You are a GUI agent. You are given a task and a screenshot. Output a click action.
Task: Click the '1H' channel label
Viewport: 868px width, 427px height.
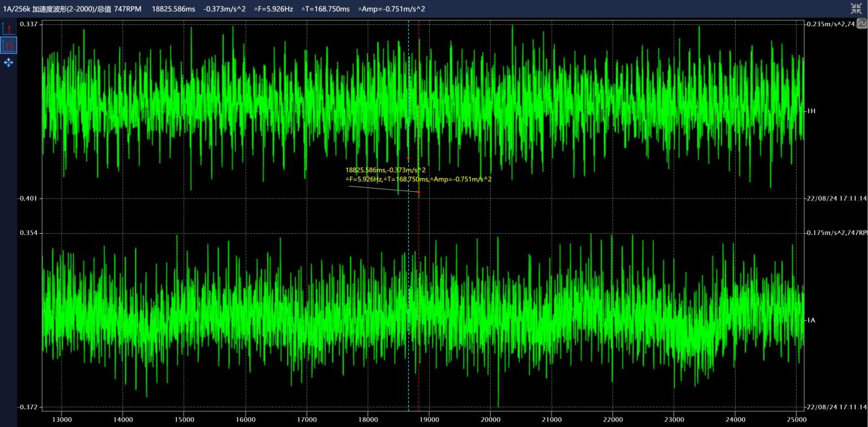[x=811, y=111]
